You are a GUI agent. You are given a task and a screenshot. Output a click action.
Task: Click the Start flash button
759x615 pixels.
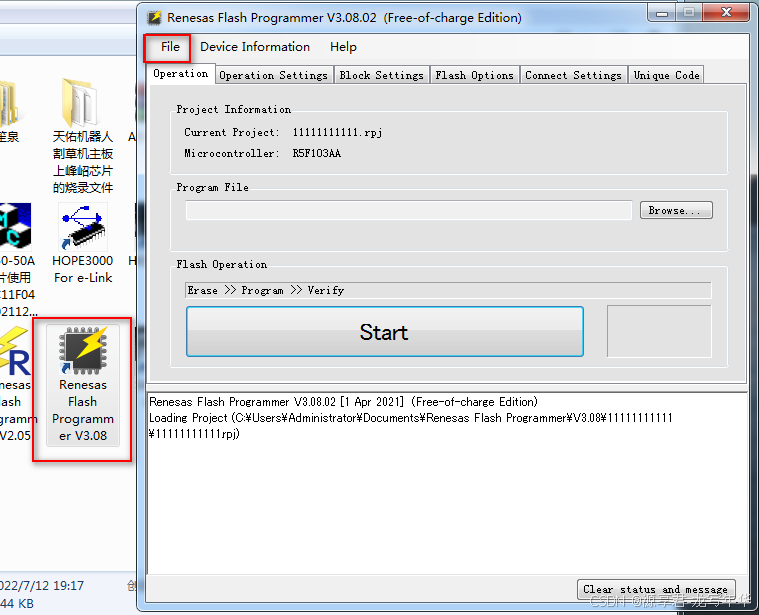click(x=385, y=331)
